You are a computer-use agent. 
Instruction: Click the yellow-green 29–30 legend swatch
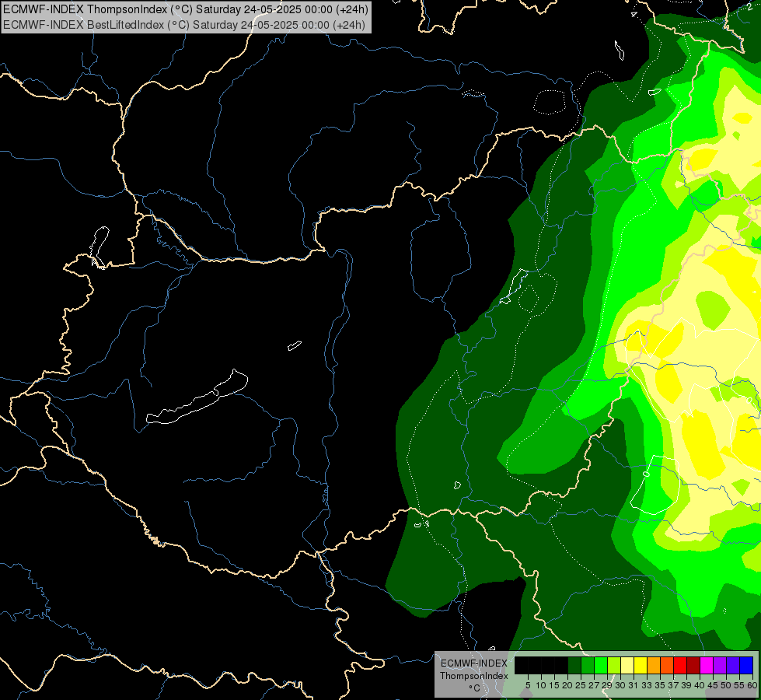coord(614,665)
